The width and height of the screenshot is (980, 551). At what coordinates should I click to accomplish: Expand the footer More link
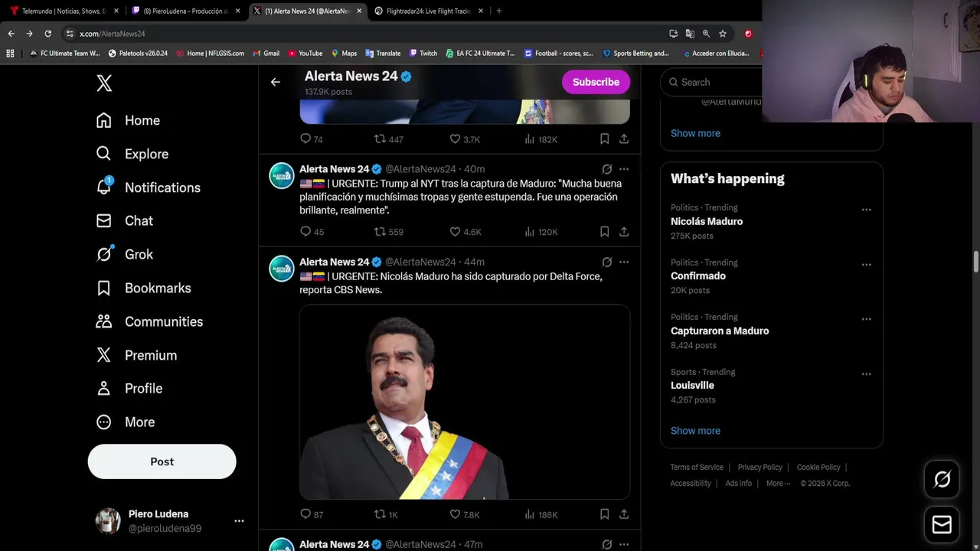[x=778, y=484]
